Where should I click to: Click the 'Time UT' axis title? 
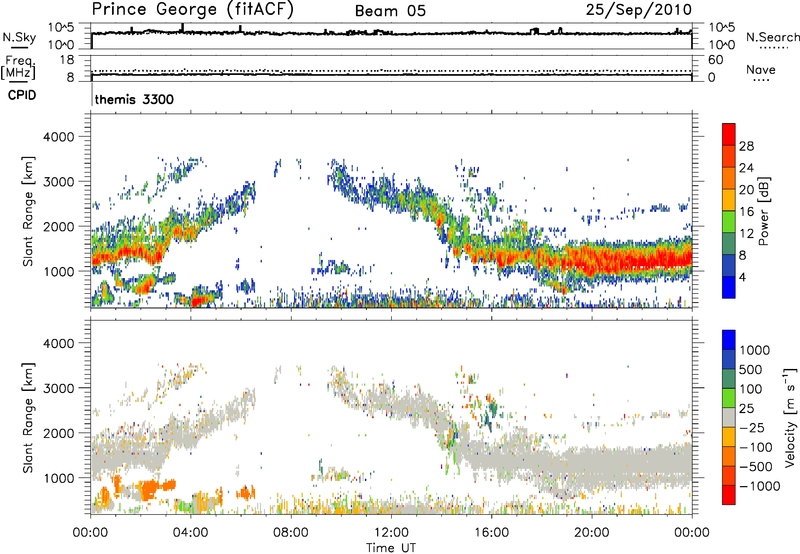(391, 548)
